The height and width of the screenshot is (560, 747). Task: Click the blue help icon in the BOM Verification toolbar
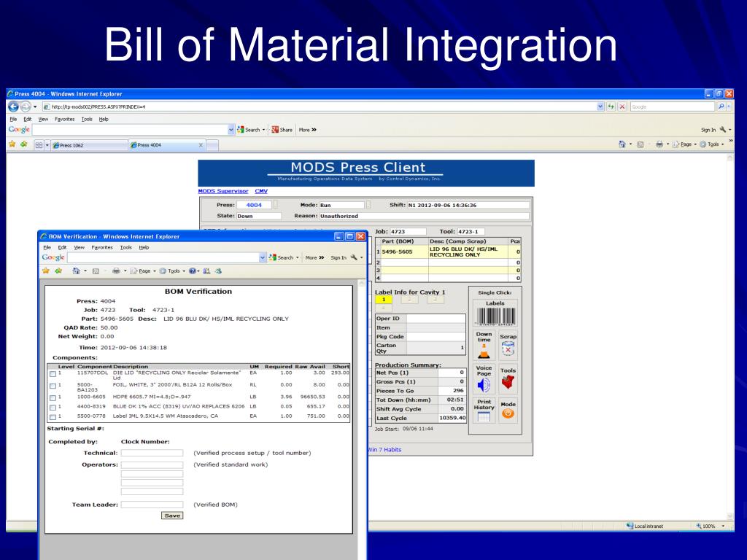coord(192,271)
